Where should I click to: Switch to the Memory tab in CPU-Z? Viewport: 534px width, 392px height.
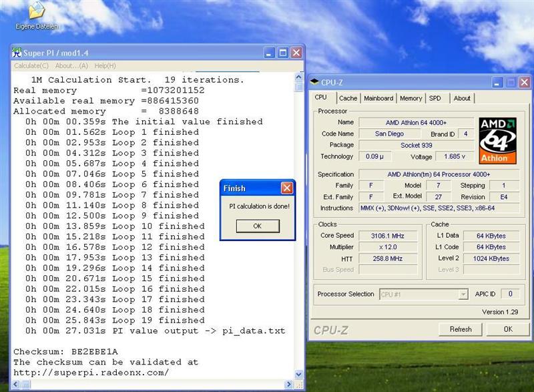[x=411, y=98]
